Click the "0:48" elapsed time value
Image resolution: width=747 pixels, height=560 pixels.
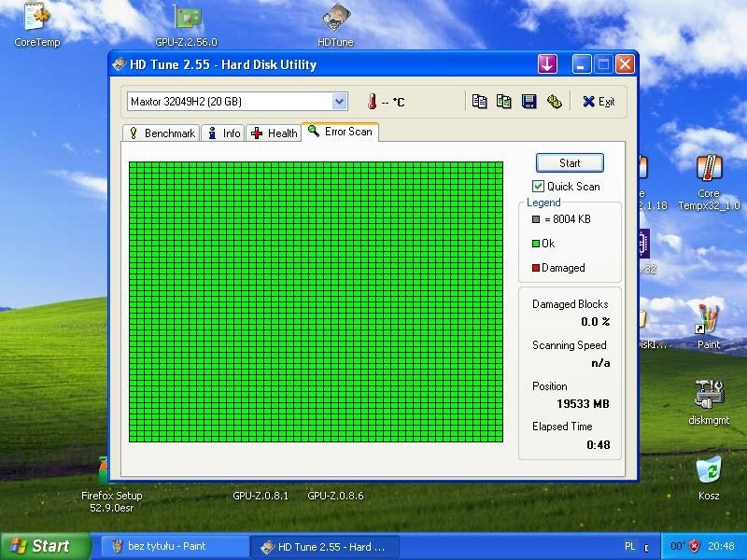(x=598, y=445)
